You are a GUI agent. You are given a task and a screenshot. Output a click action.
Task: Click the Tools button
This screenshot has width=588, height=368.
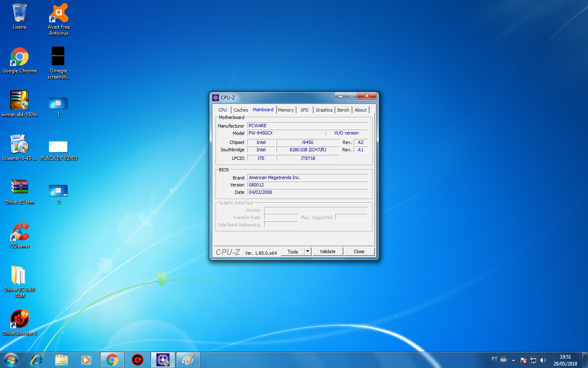click(x=293, y=251)
